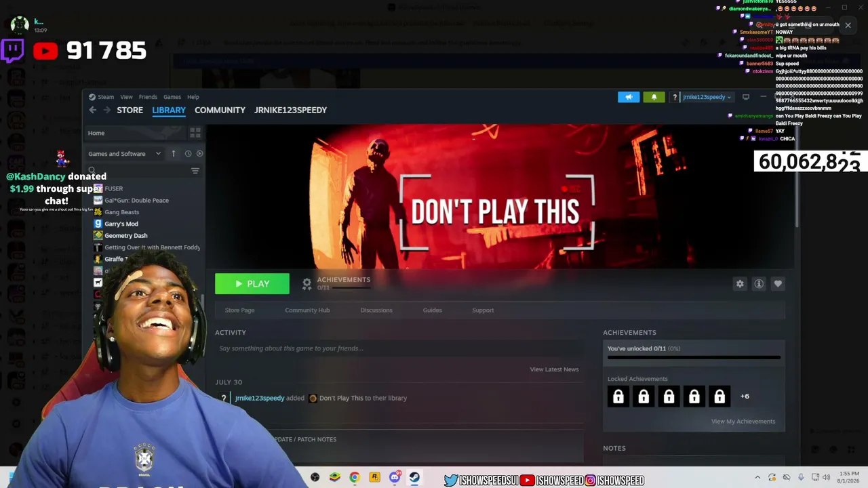
Task: Select Gang Beasts in the library list
Action: tap(121, 212)
